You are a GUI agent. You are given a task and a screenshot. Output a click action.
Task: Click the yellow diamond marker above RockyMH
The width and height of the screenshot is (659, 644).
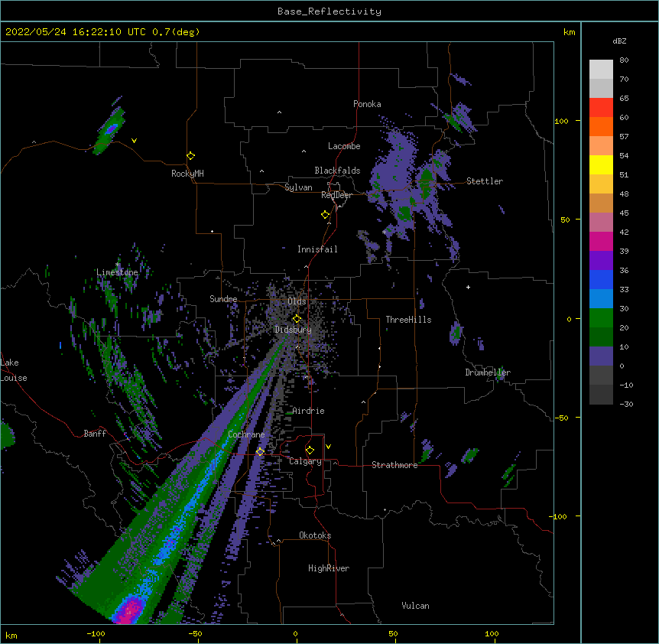190,156
